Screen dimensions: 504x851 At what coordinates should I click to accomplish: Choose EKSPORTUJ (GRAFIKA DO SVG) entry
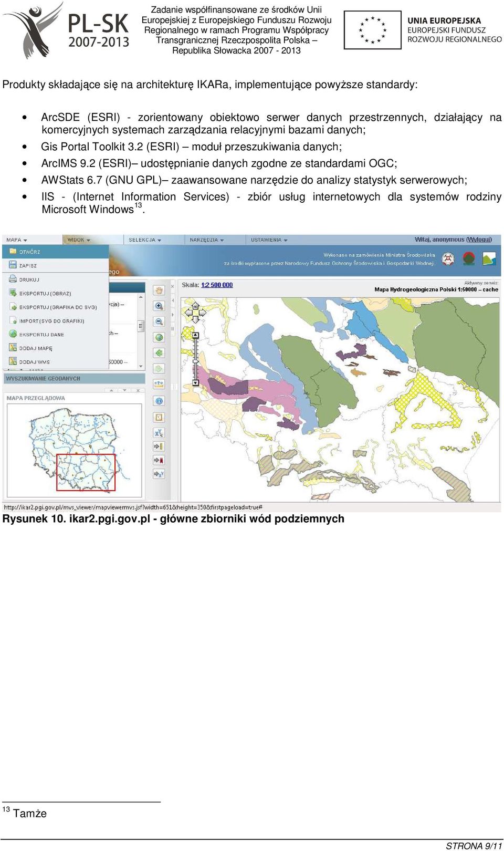point(55,307)
